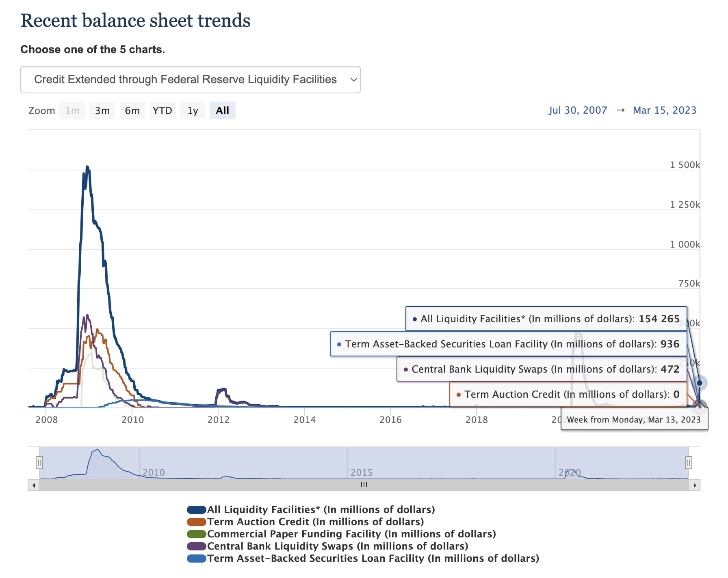Select the 6m zoom range
The height and width of the screenshot is (578, 728).
coord(132,110)
